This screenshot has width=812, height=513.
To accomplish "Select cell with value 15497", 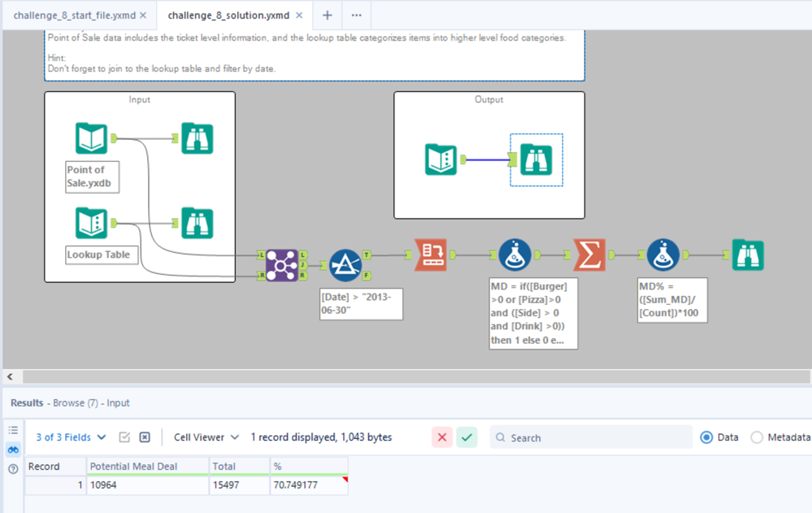I will (239, 485).
